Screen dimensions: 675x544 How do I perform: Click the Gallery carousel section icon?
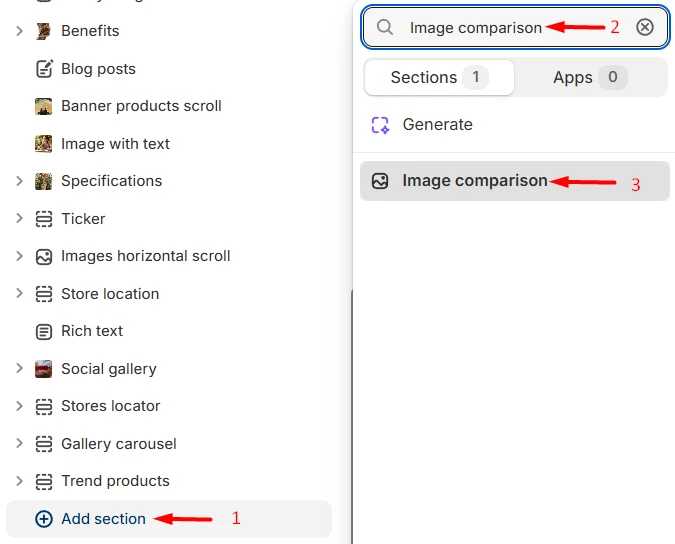(x=43, y=444)
